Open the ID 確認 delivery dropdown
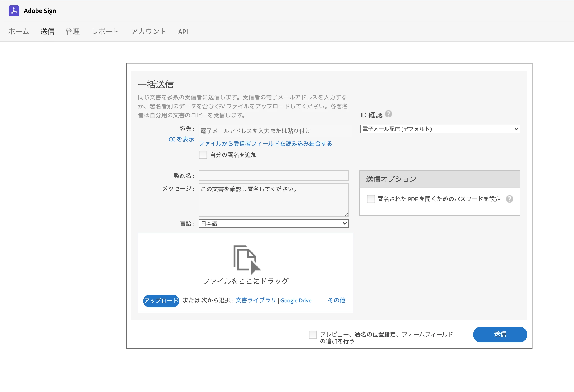Screen dimensions: 574x392 pyautogui.click(x=440, y=129)
